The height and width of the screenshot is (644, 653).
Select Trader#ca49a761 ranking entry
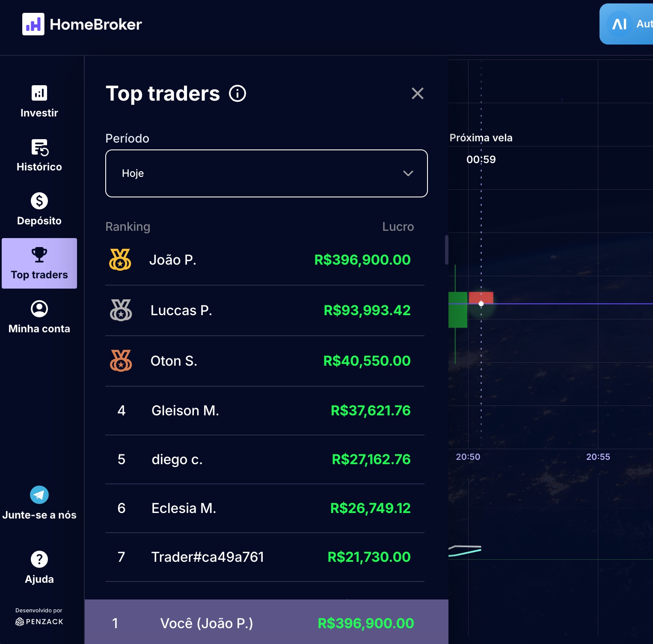pos(264,557)
